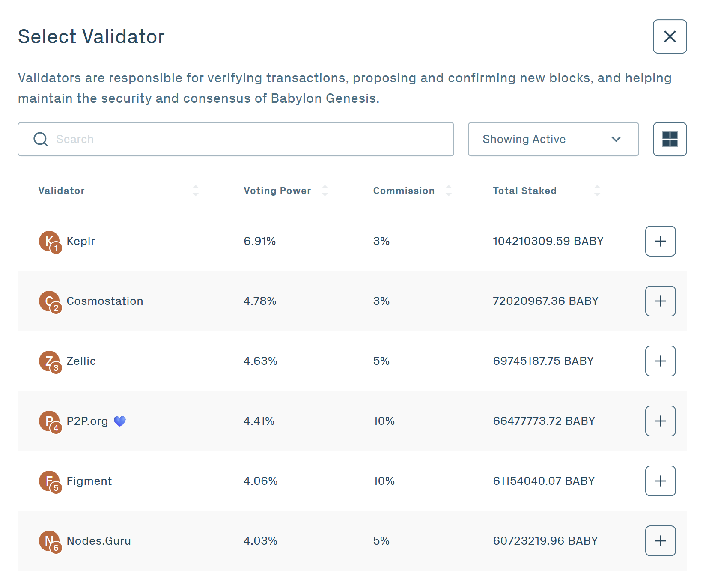706x588 pixels.
Task: Click the Figment avatar icon
Action: [x=50, y=481]
